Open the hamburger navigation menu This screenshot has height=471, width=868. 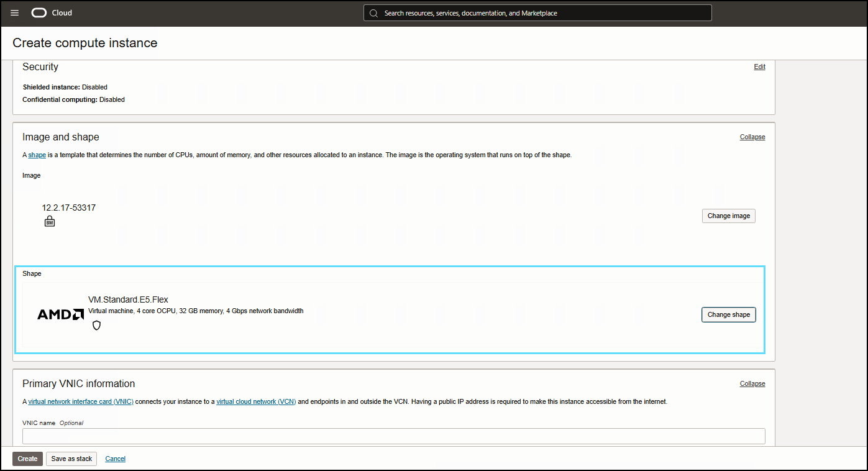pyautogui.click(x=15, y=13)
